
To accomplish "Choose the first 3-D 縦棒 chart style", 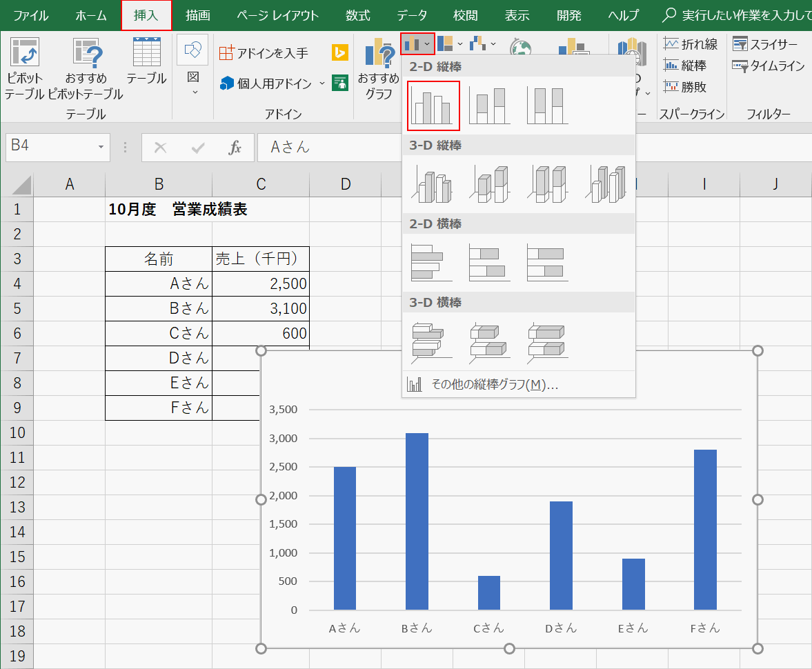I will [x=431, y=183].
